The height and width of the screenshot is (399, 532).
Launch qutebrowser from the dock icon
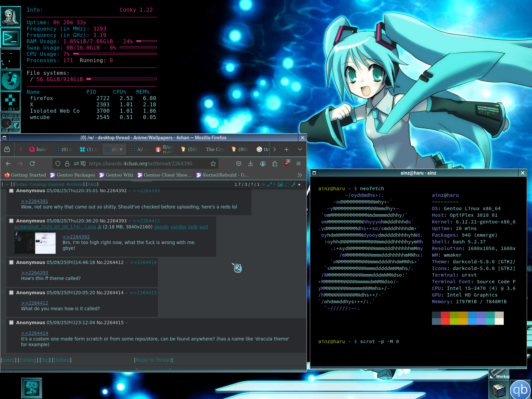click(520, 389)
